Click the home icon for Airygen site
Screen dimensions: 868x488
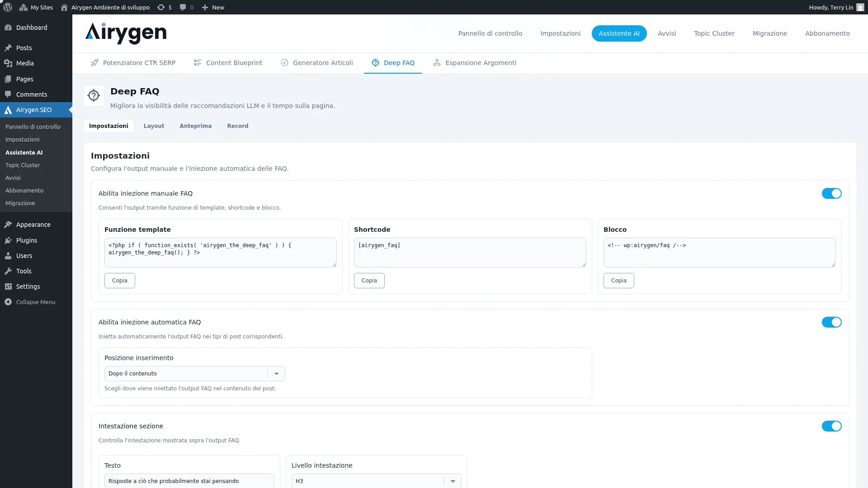click(x=64, y=7)
